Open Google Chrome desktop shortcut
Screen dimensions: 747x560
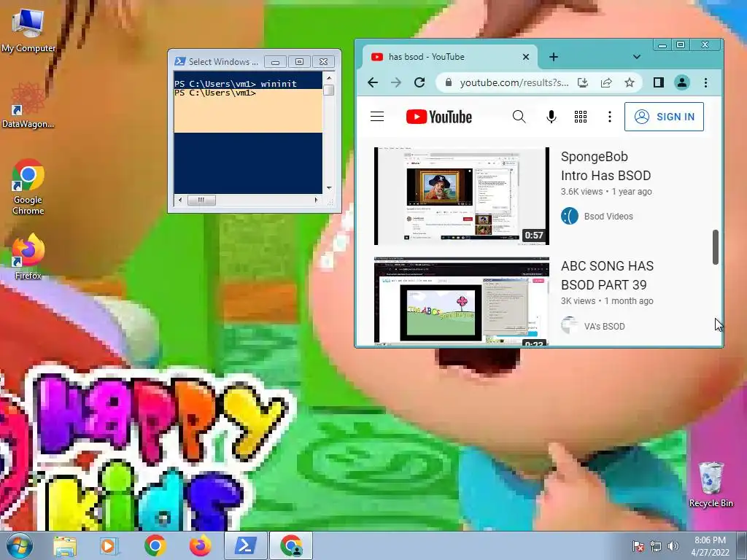click(28, 186)
